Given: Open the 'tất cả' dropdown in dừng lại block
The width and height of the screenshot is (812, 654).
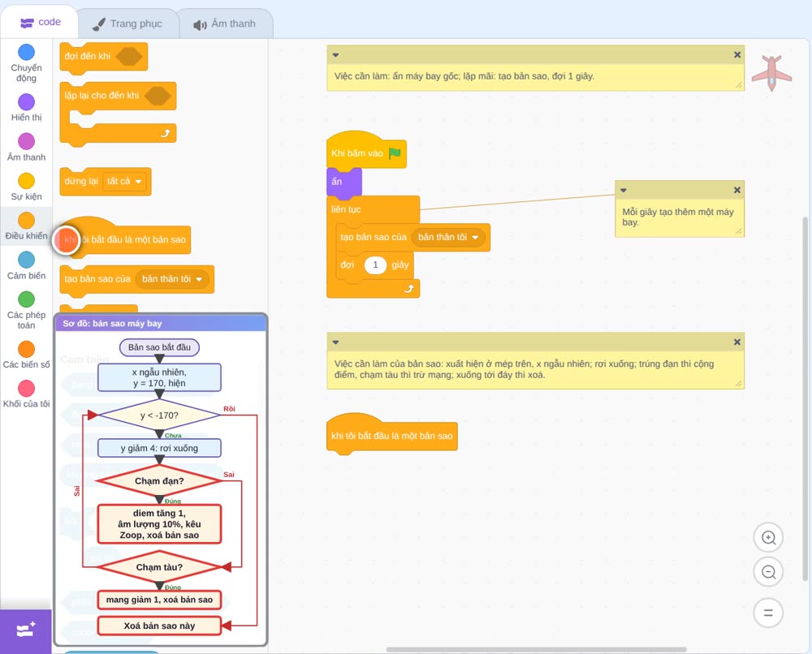Looking at the screenshot, I should 124,181.
